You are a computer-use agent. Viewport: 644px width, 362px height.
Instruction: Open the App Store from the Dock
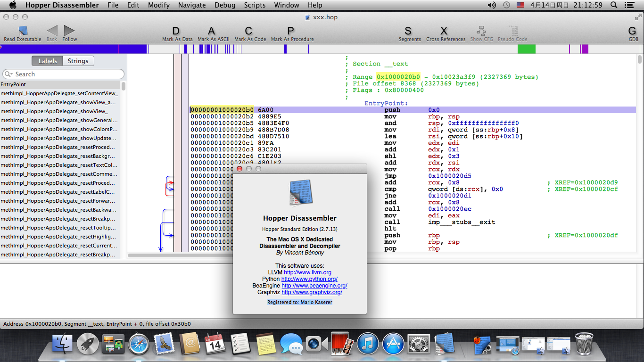393,344
